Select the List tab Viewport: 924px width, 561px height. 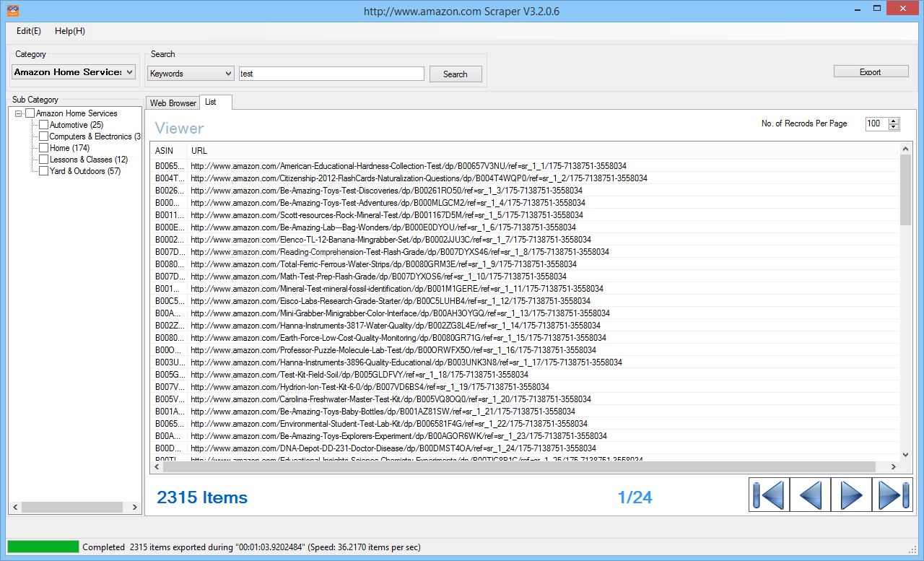point(215,102)
